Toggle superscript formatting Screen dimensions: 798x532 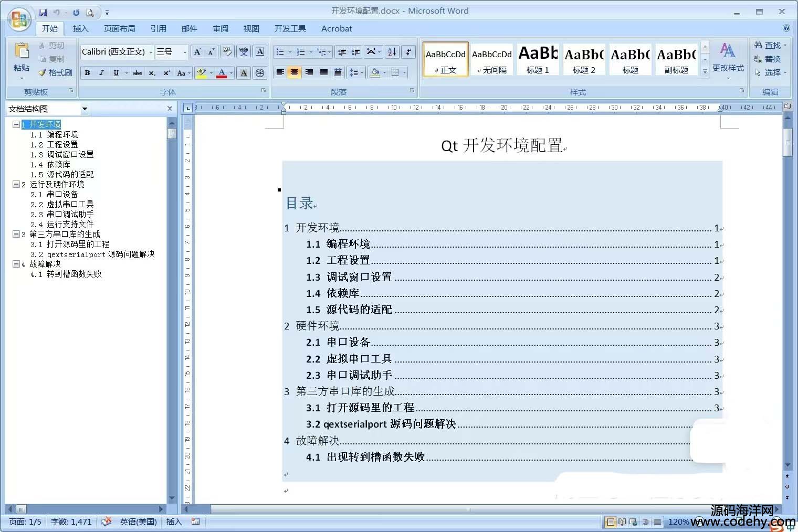[x=166, y=73]
